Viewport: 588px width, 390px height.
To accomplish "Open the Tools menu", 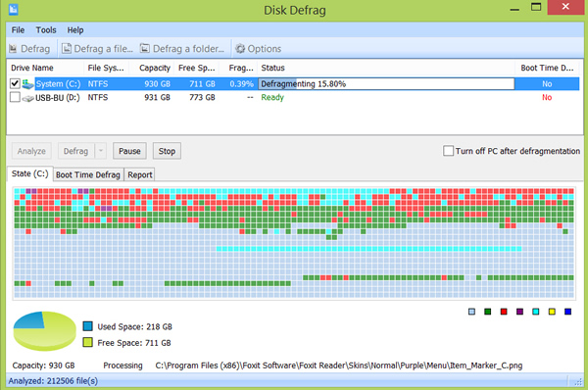I will [x=46, y=30].
